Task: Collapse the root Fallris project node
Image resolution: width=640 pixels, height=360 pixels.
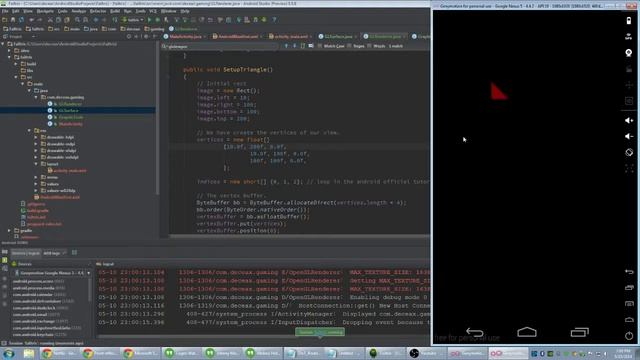Action: [3, 44]
